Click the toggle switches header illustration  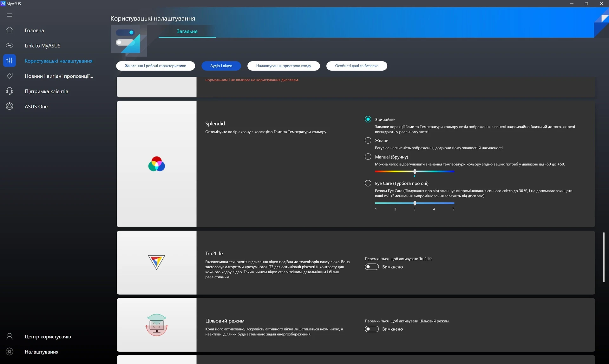tap(129, 40)
